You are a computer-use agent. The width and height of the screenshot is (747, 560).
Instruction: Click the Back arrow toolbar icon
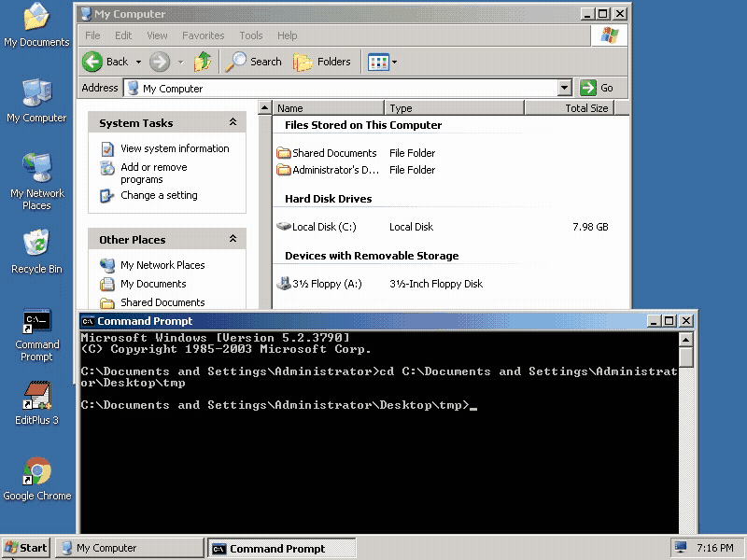93,62
